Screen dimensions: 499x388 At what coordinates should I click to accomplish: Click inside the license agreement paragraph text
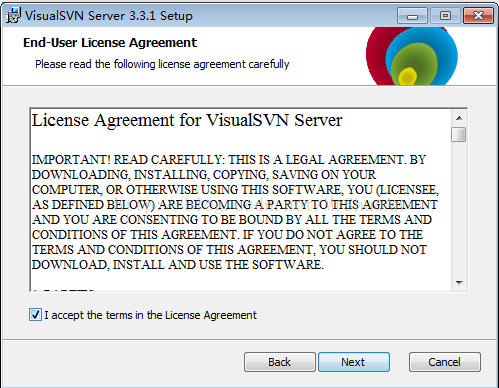pyautogui.click(x=235, y=212)
